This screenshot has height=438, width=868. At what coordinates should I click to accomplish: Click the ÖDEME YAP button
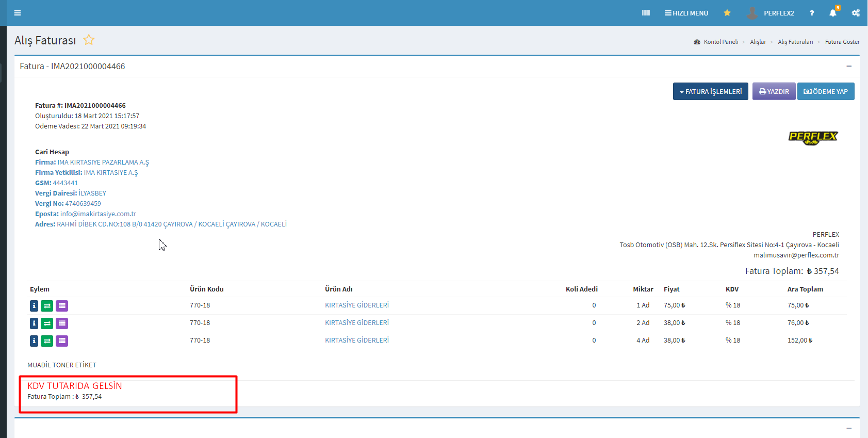(826, 91)
